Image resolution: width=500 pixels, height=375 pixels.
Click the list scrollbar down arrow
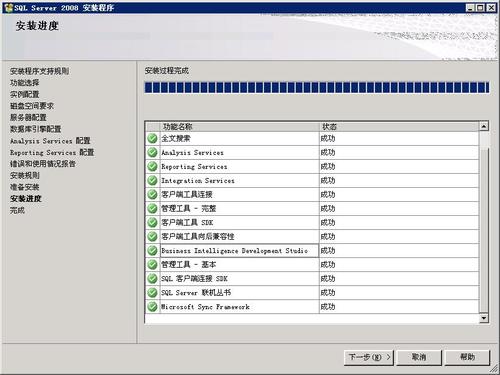484,318
